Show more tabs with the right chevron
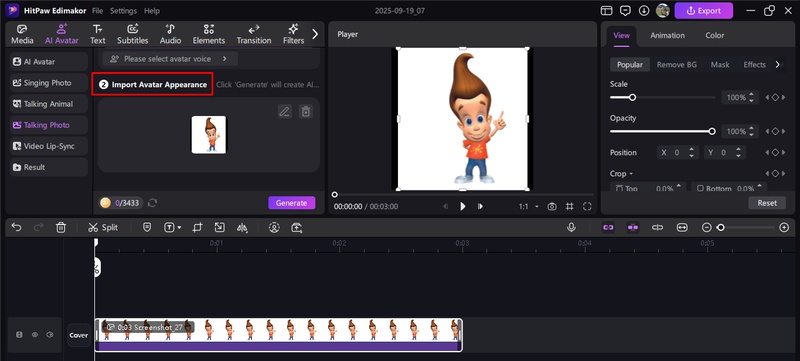This screenshot has height=361, width=800. point(315,34)
